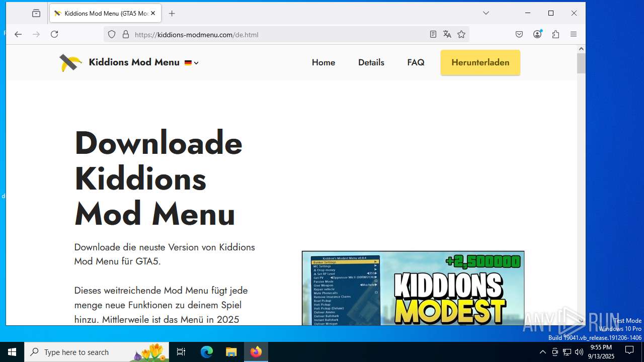Reload the current page
The width and height of the screenshot is (644, 362).
coord(54,34)
